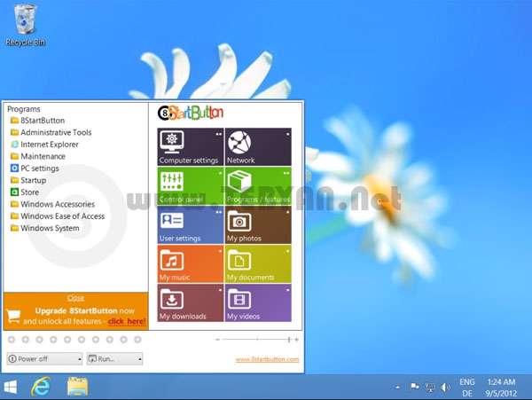Click the ENG DE language indicator
Screen dimensions: 532x400
tap(467, 388)
